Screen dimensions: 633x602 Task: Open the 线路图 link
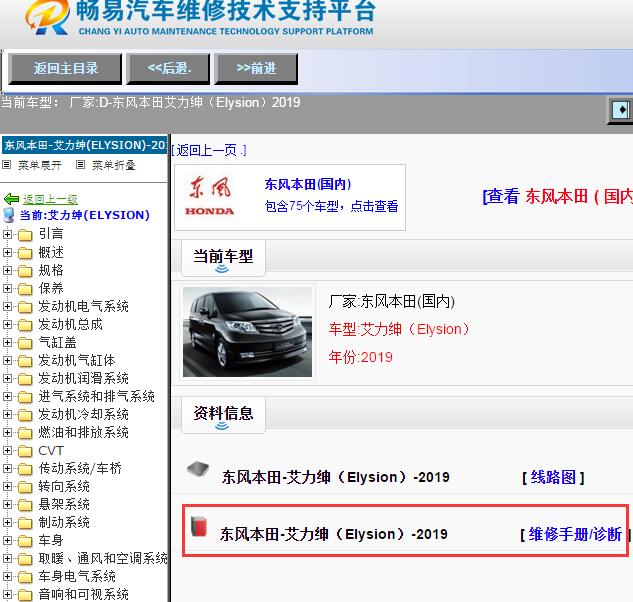click(x=553, y=478)
